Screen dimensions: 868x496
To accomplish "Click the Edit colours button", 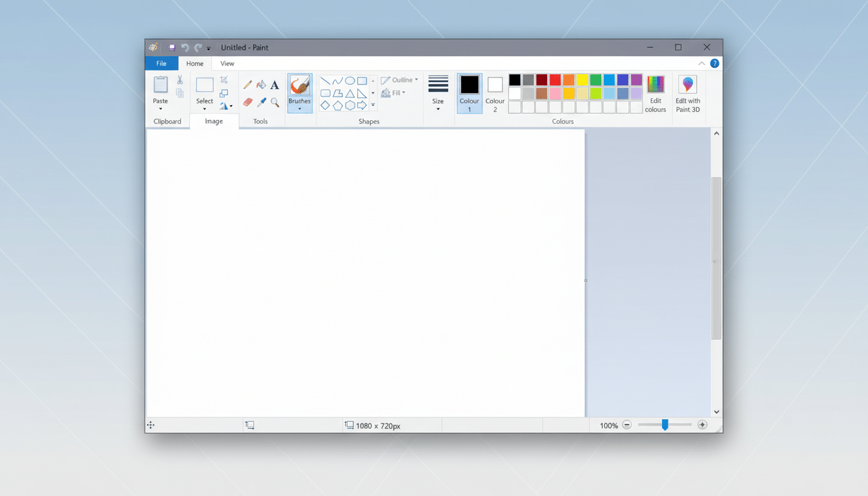I will pos(656,90).
